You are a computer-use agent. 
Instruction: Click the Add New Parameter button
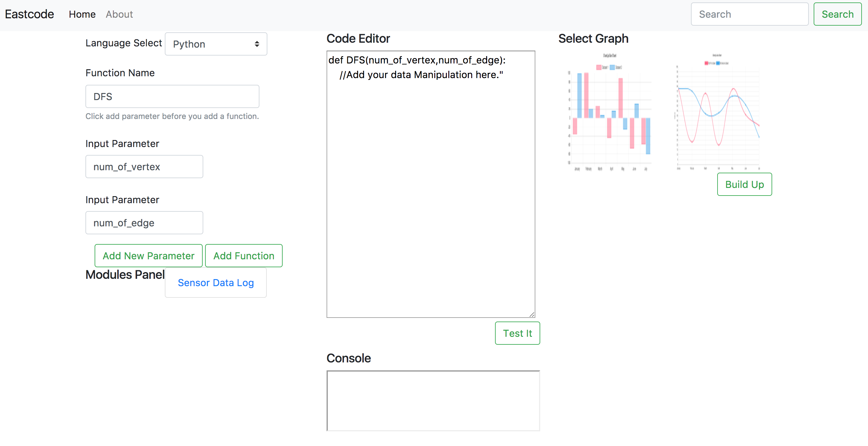tap(148, 256)
